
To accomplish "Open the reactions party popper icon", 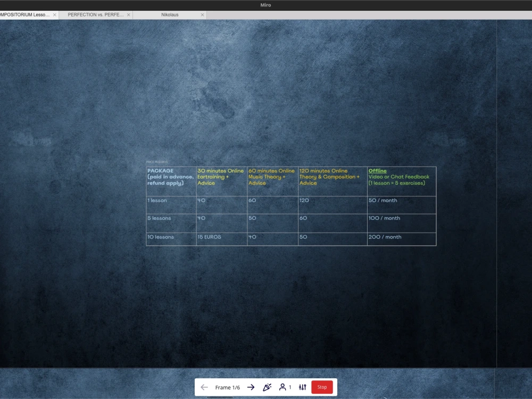I will (x=267, y=387).
